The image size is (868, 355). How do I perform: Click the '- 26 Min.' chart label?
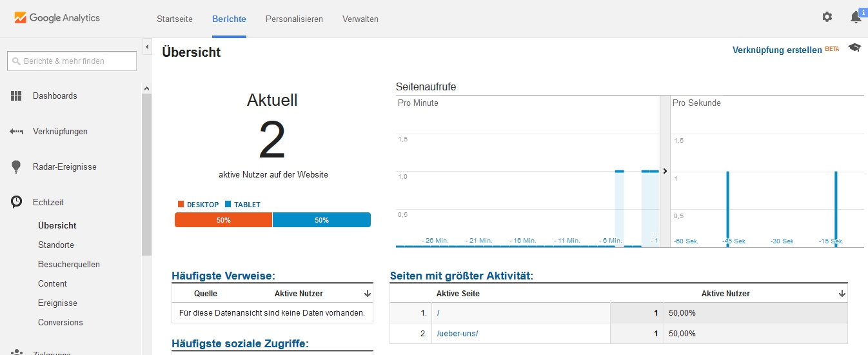coord(435,241)
